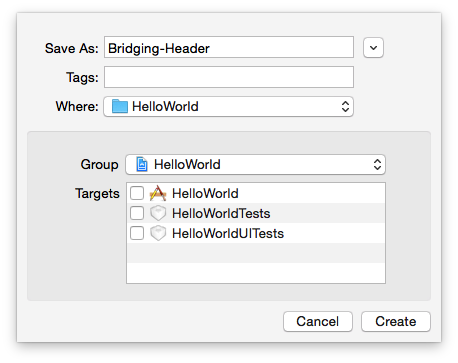
Task: Enable the HelloWorld target checkbox
Action: 137,193
